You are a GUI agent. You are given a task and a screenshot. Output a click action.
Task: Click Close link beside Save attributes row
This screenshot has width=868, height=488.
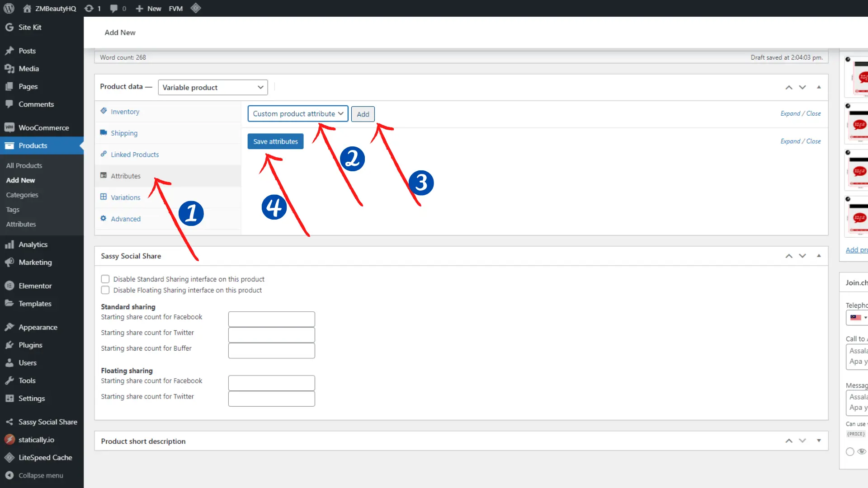click(x=813, y=141)
